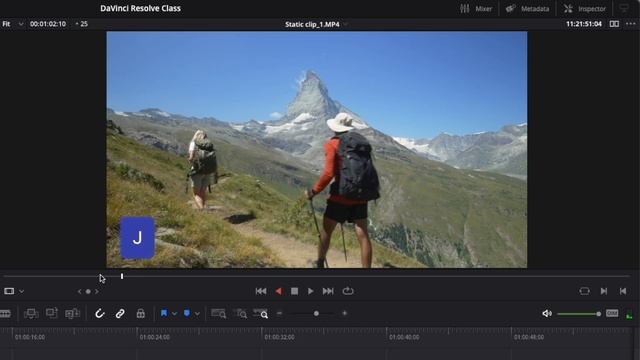Click timeline ruler at 01:00:16:00
The image size is (640, 360).
30,337
